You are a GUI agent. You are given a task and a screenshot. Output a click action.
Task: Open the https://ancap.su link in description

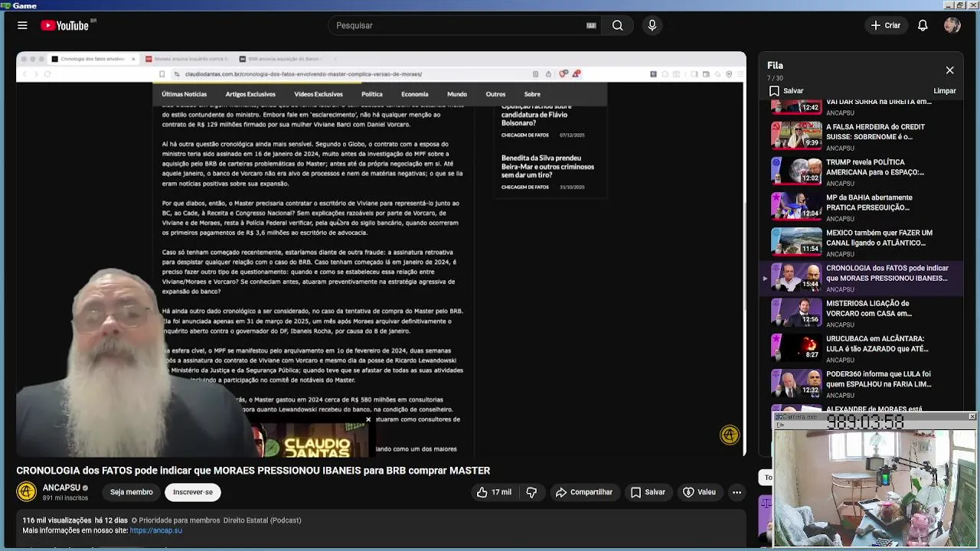click(x=156, y=530)
